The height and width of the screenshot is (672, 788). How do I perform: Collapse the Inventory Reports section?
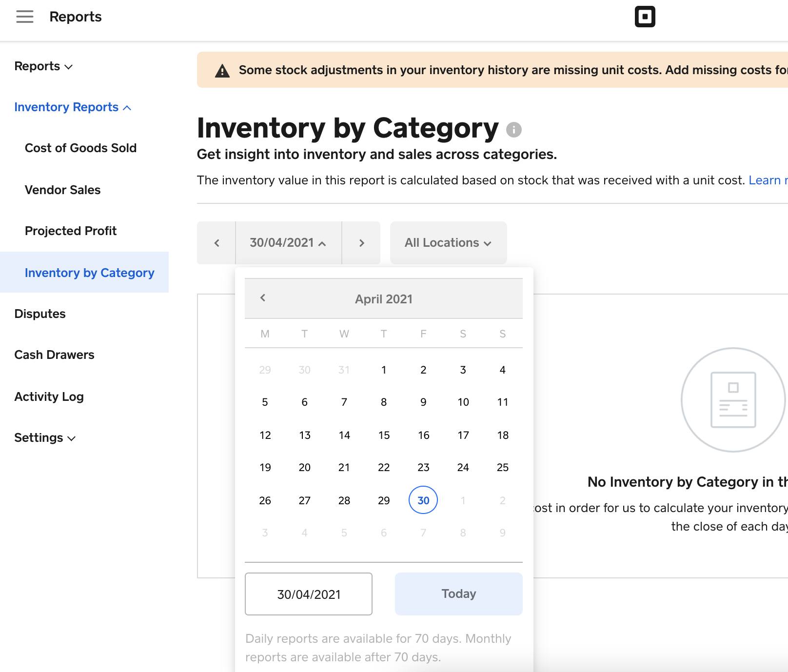(x=73, y=107)
